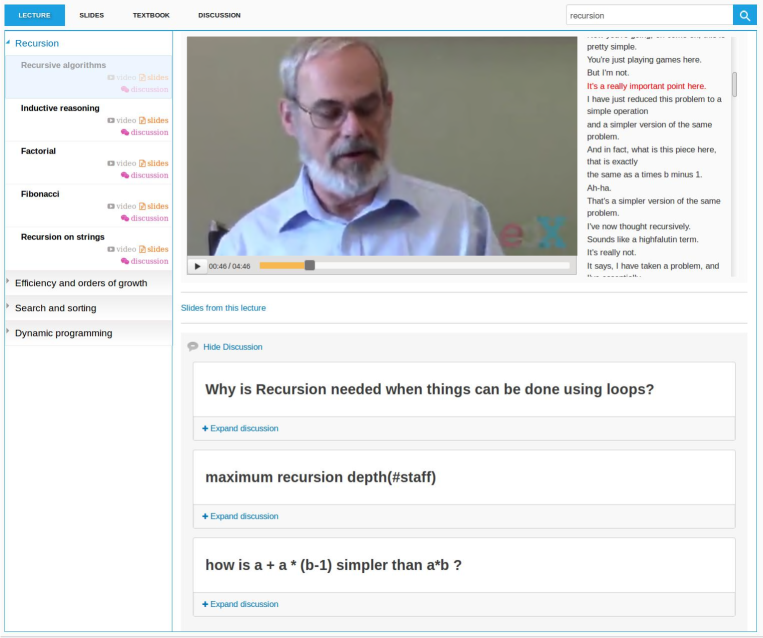The width and height of the screenshot is (763, 638).
Task: Play the lecture video
Action: [197, 266]
